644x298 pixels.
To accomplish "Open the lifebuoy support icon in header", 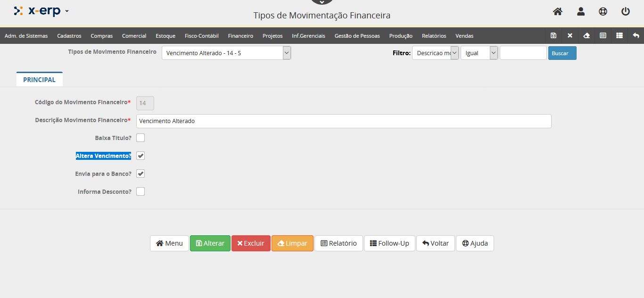I will click(603, 11).
